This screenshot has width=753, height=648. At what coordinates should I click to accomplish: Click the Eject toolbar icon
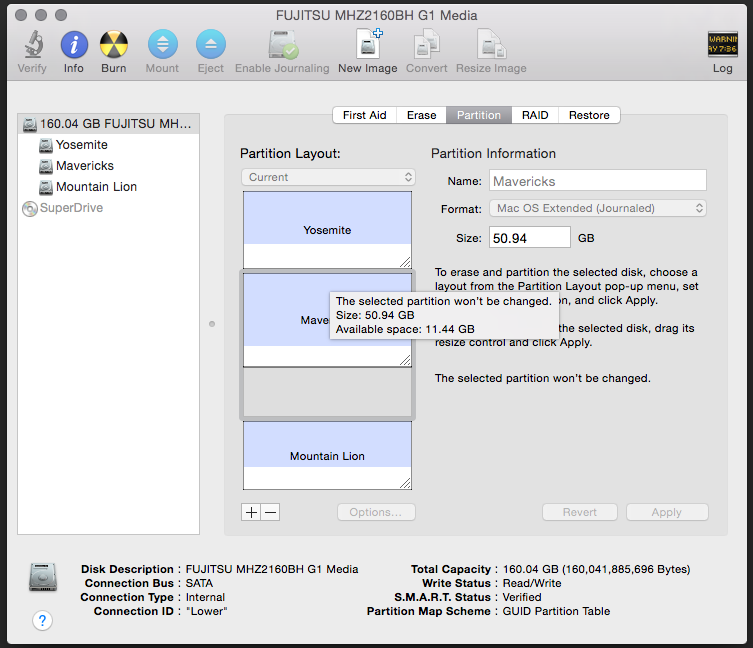pyautogui.click(x=211, y=45)
